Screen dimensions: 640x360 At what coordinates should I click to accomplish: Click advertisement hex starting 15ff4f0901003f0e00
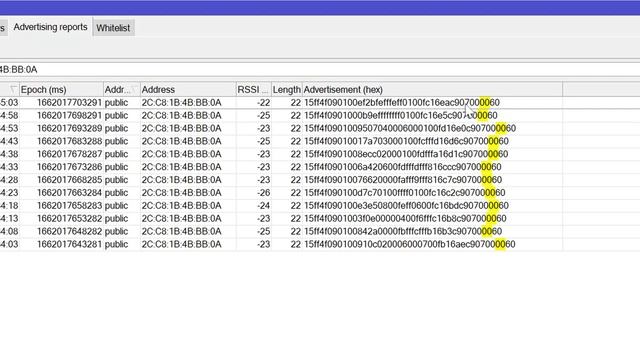[x=405, y=218]
